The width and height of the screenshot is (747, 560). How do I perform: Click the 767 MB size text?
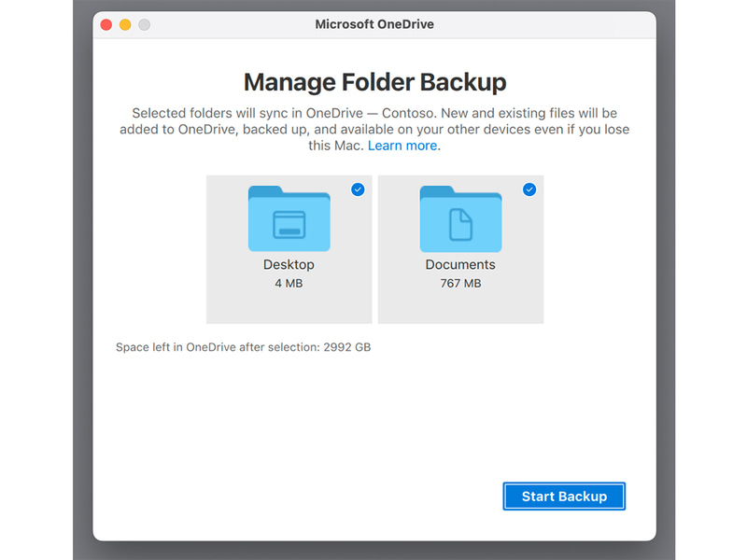point(460,283)
